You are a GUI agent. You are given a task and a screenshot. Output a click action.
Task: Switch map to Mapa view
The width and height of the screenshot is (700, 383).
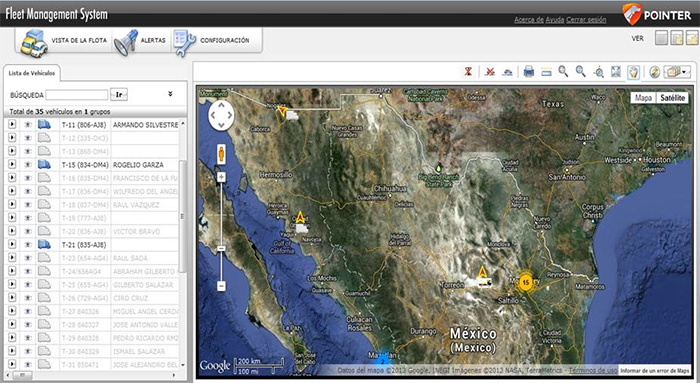click(643, 98)
